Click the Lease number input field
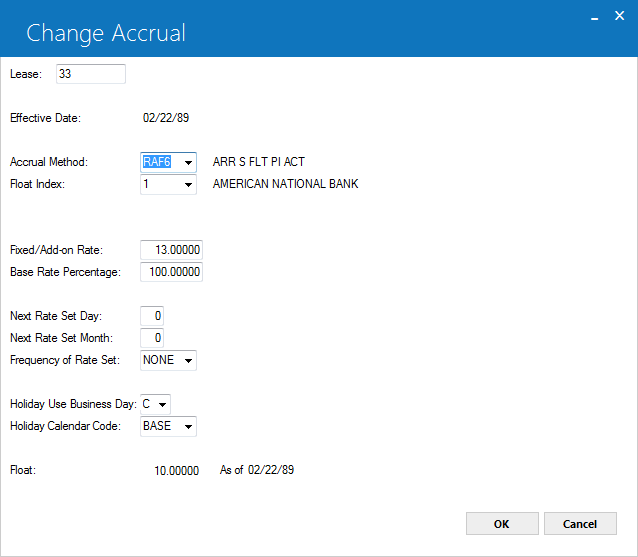This screenshot has width=638, height=557. point(91,74)
